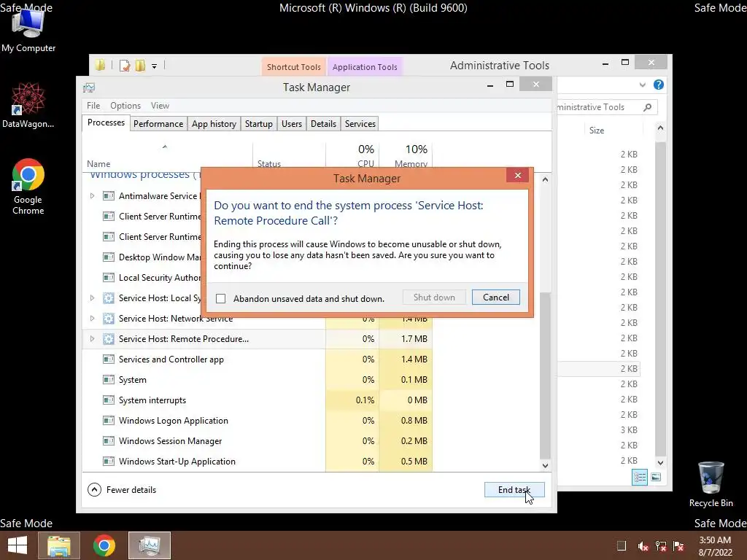747x560 pixels.
Task: Click Services and Controller app icon
Action: click(109, 359)
